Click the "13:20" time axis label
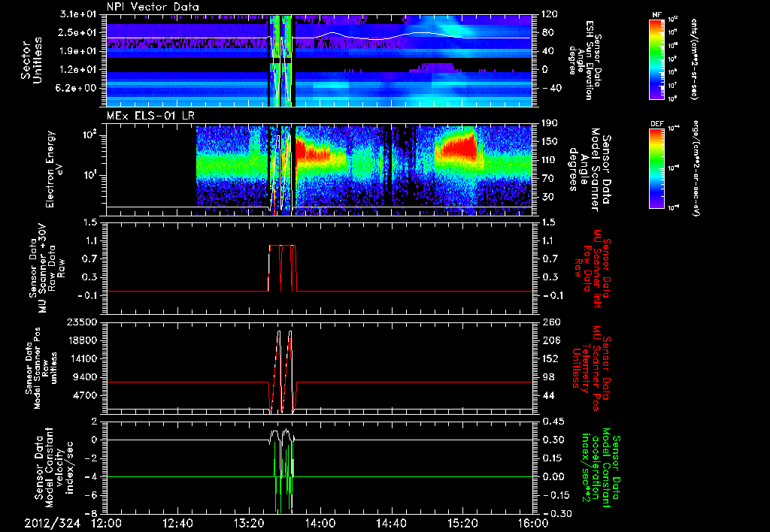 coord(249,523)
